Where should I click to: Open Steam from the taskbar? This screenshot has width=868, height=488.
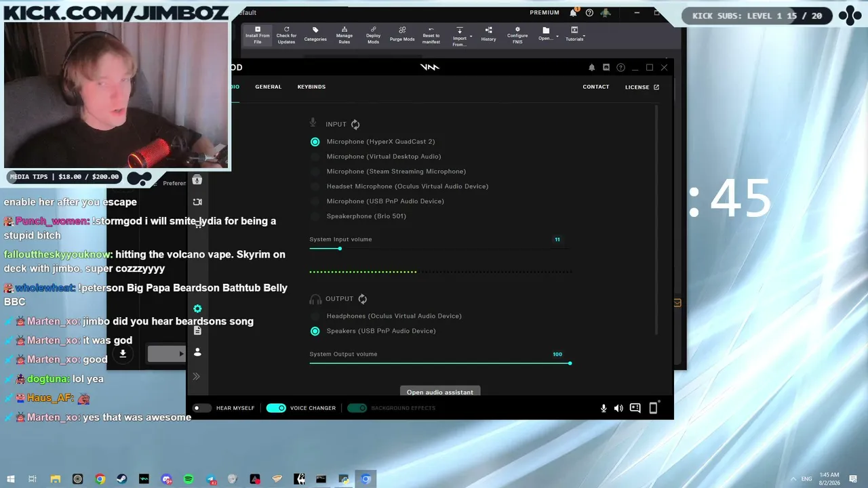coord(122,479)
